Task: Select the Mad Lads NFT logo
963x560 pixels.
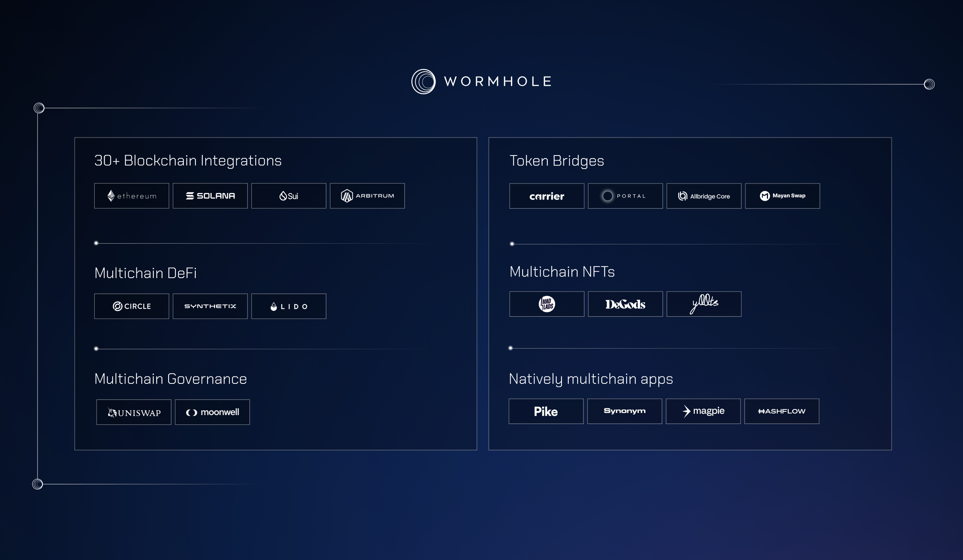Action: tap(547, 304)
